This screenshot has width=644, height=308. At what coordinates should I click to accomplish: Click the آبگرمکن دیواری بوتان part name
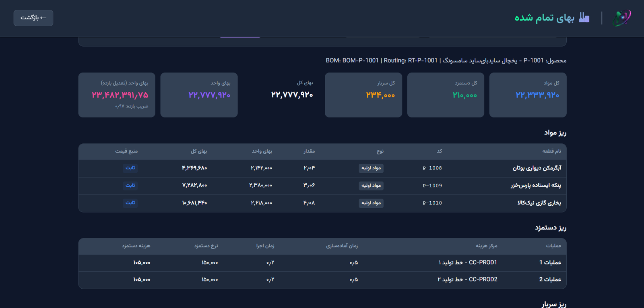click(537, 168)
